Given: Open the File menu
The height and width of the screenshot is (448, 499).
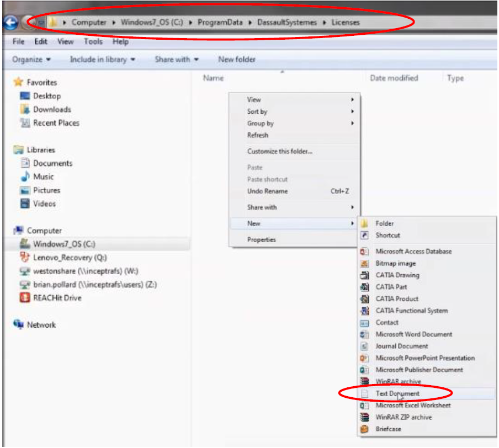Looking at the screenshot, I should tap(18, 41).
